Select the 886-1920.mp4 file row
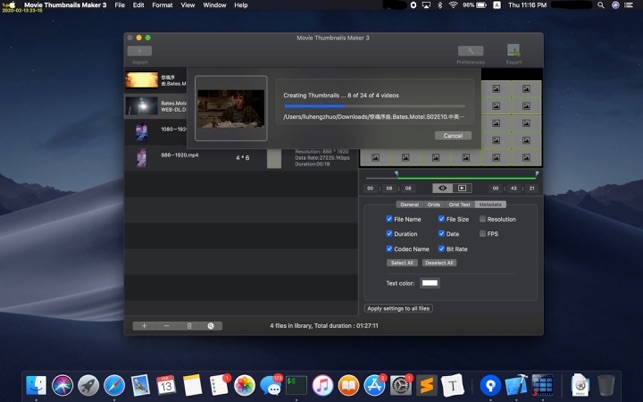 tap(180, 156)
